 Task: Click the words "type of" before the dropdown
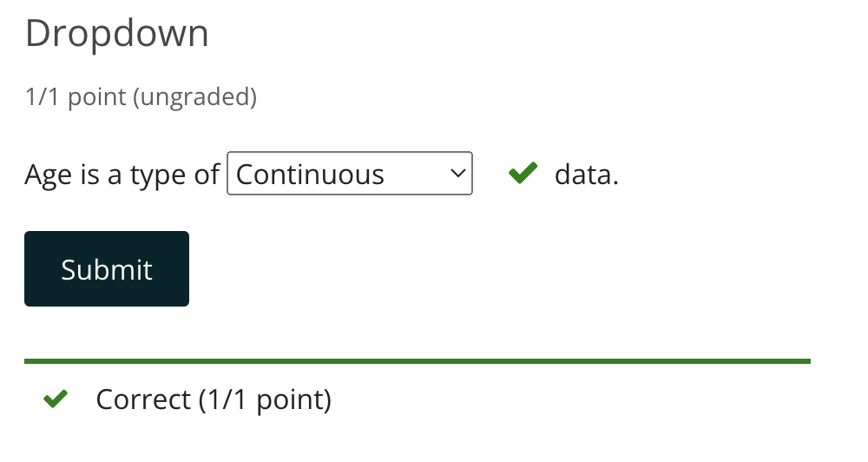175,175
